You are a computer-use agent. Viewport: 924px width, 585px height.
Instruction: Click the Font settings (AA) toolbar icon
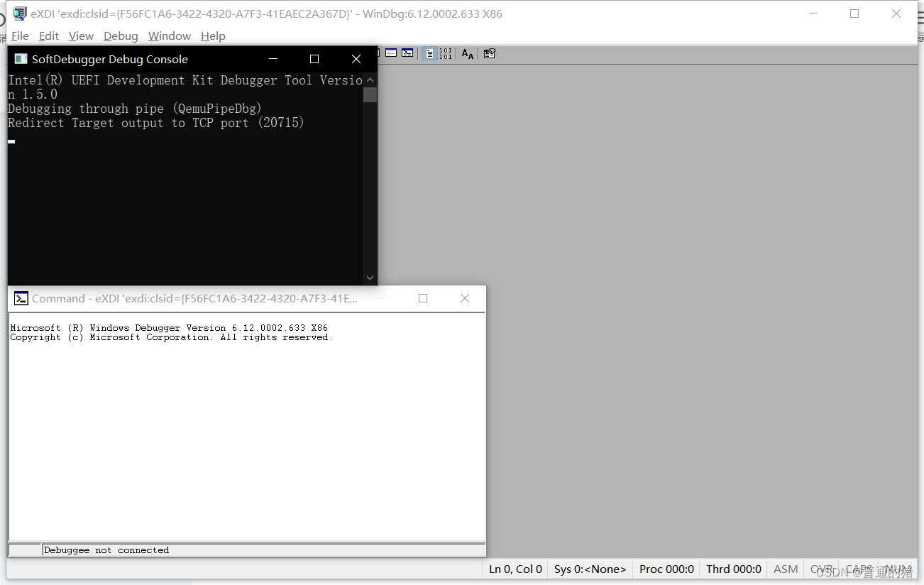(x=467, y=53)
